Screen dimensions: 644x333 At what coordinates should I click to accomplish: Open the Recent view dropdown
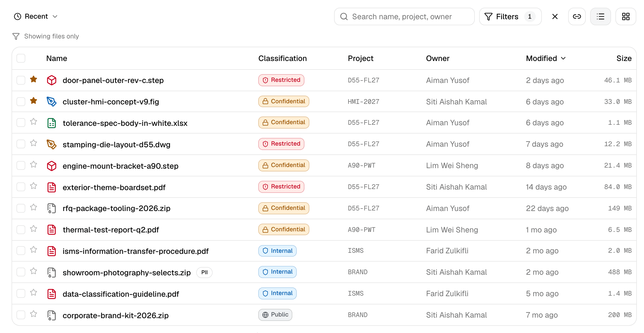coord(36,16)
